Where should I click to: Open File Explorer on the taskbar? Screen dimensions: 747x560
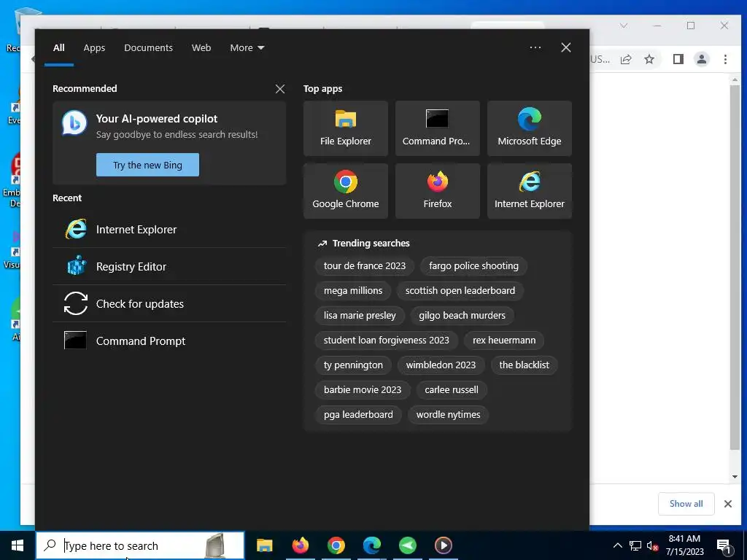click(264, 545)
